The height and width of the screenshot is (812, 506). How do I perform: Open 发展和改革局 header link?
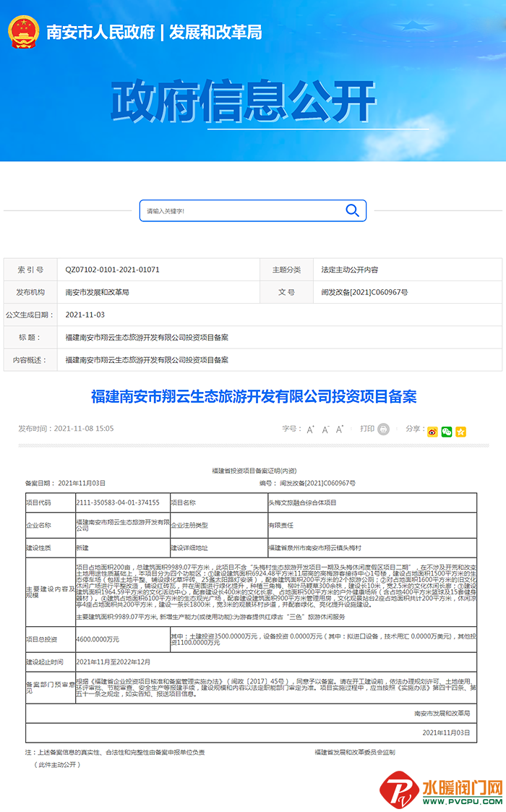click(x=215, y=33)
